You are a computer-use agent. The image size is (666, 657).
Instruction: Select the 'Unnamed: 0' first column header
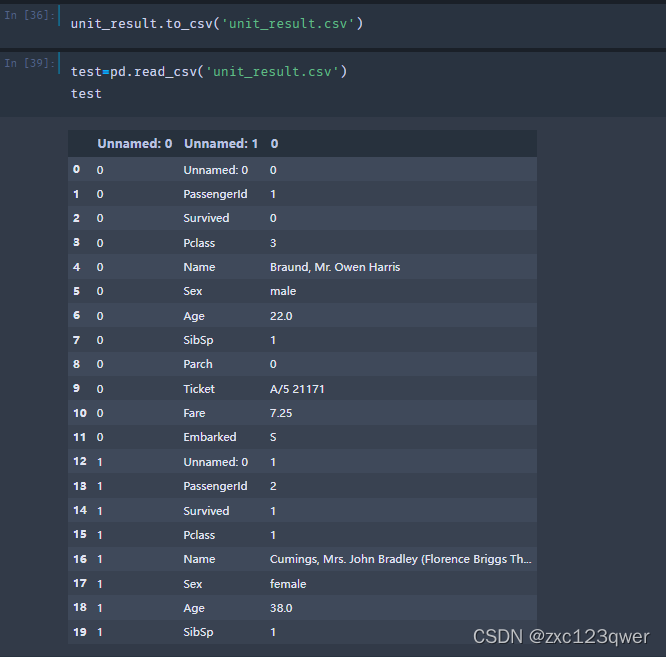tap(135, 144)
